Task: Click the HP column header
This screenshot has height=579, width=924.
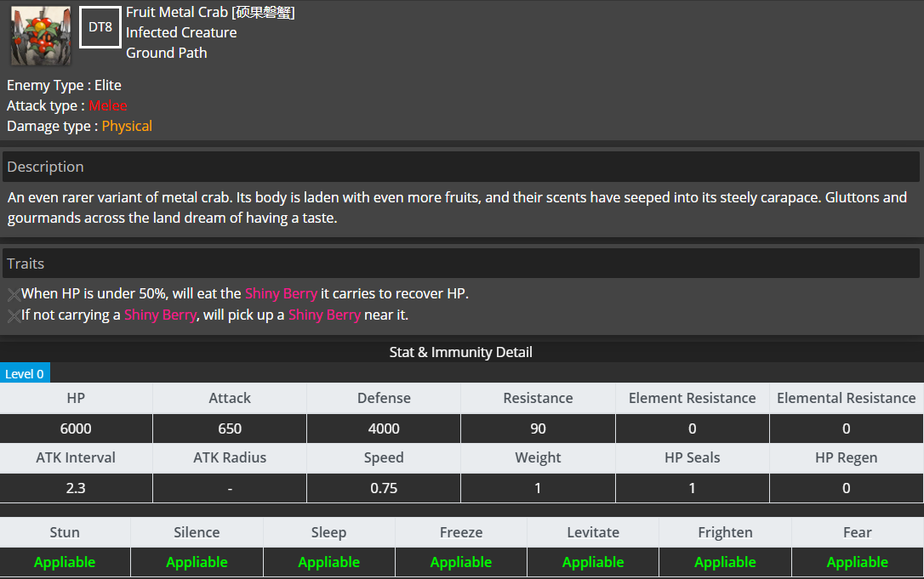Action: [76, 398]
